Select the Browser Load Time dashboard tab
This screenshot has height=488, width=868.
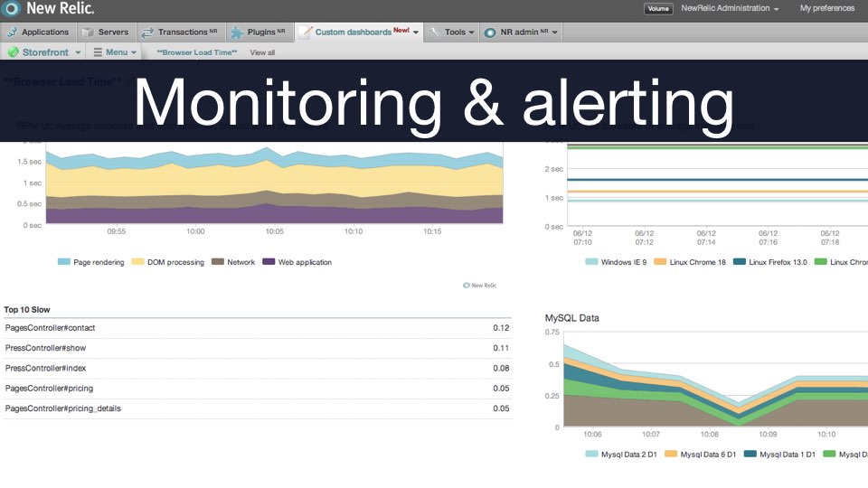coord(197,53)
